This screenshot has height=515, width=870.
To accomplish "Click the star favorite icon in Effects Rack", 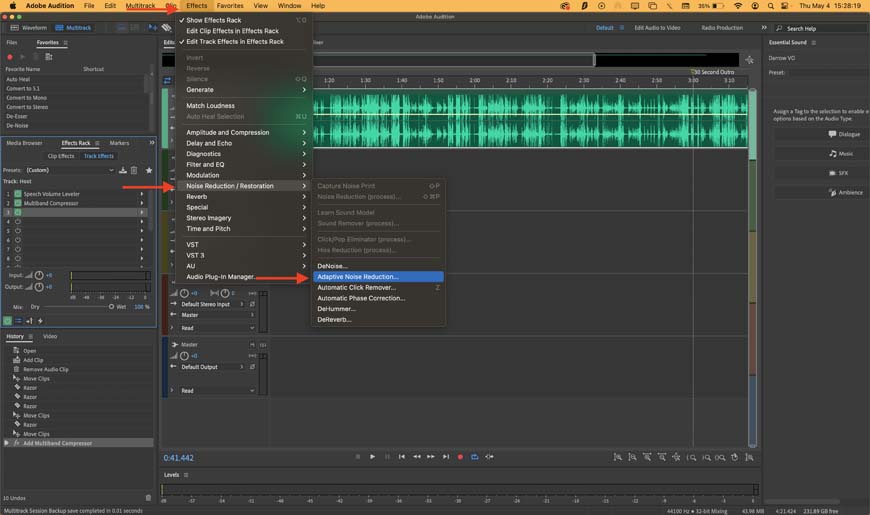I will point(149,170).
